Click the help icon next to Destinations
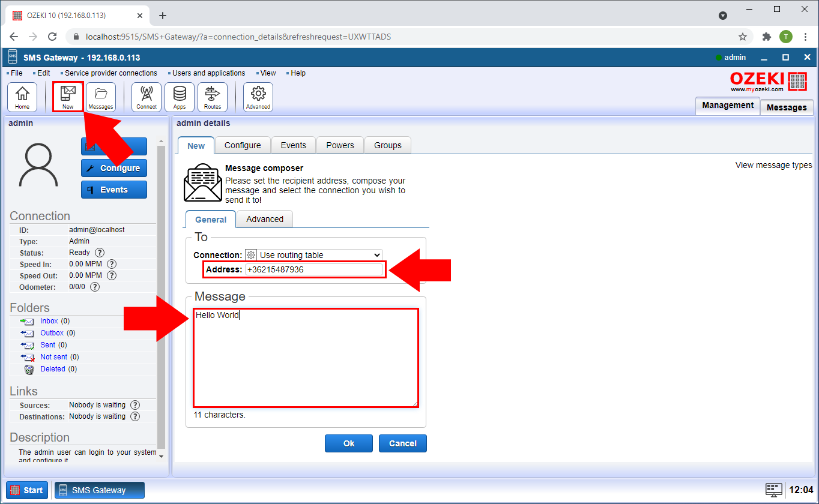 click(x=135, y=416)
